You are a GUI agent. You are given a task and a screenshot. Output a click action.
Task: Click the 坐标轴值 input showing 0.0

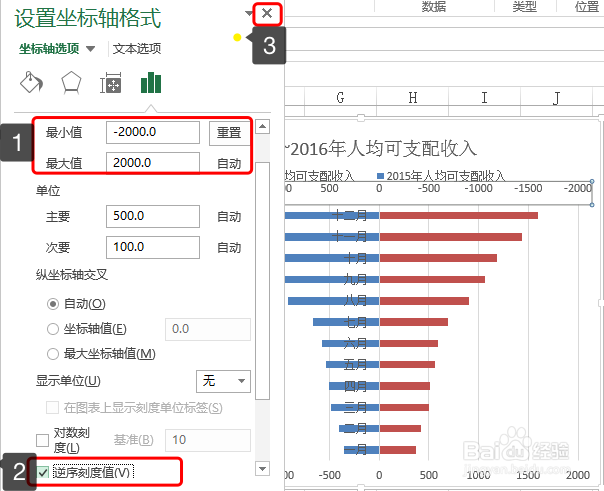(x=208, y=329)
